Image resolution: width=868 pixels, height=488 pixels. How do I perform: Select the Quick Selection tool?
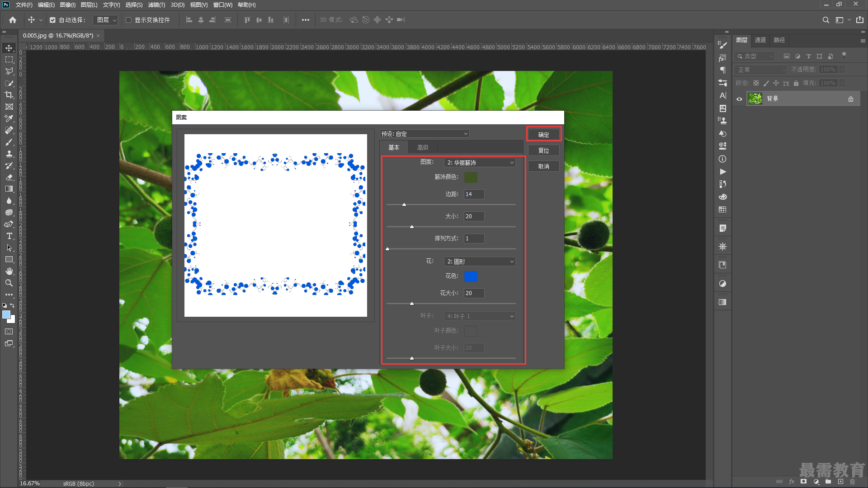(9, 83)
